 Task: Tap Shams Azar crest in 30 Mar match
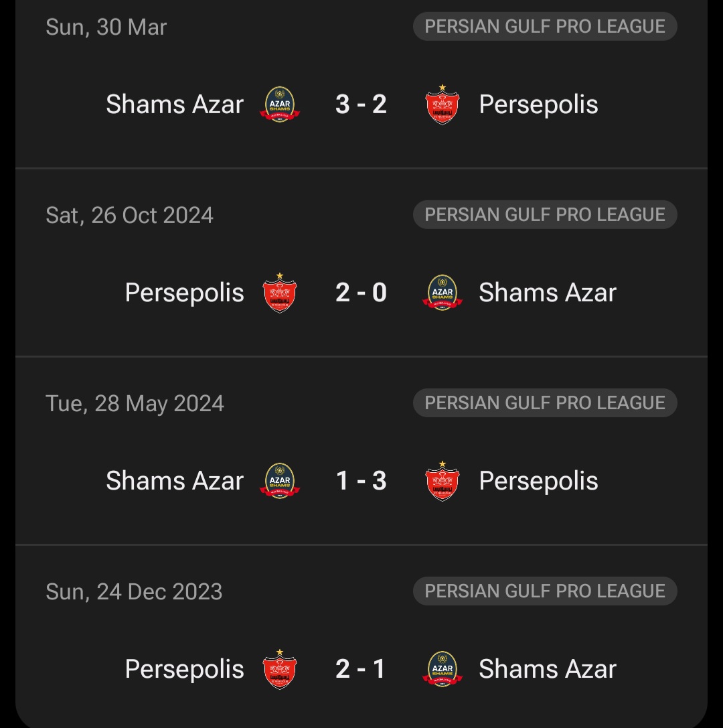280,104
